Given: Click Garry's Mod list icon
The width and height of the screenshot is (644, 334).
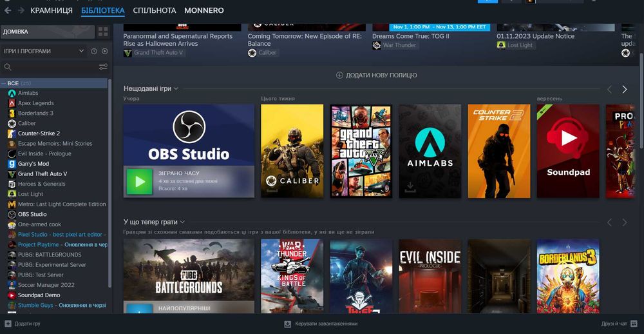Looking at the screenshot, I should (x=12, y=164).
